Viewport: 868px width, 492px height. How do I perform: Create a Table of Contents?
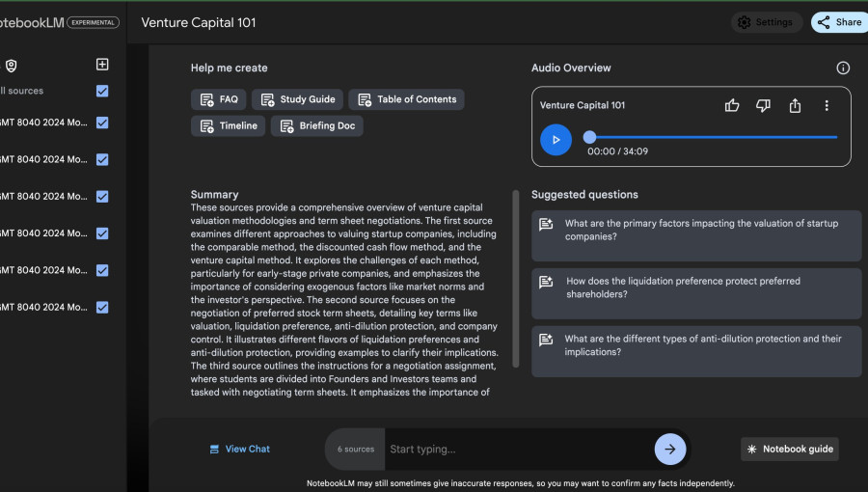(x=406, y=99)
